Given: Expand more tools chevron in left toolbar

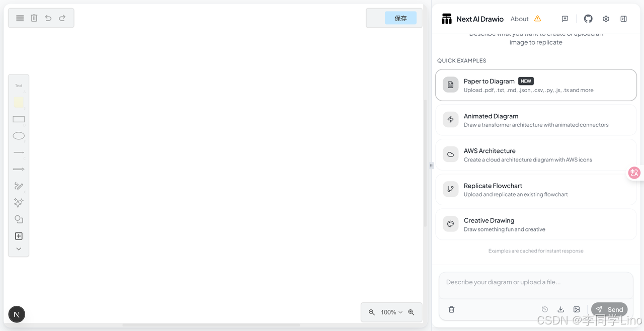Looking at the screenshot, I should (x=19, y=249).
